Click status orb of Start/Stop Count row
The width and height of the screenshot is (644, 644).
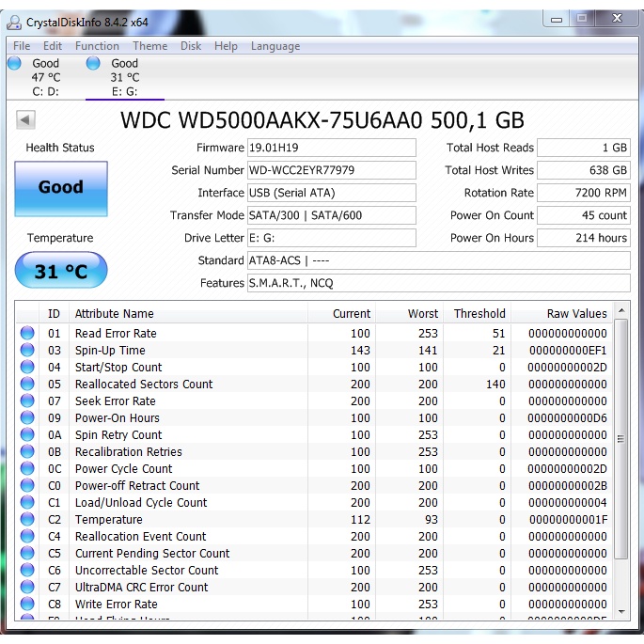[27, 367]
